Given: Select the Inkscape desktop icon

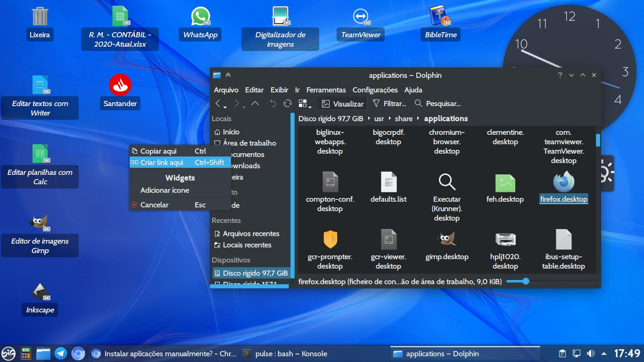Looking at the screenshot, I should tap(40, 299).
